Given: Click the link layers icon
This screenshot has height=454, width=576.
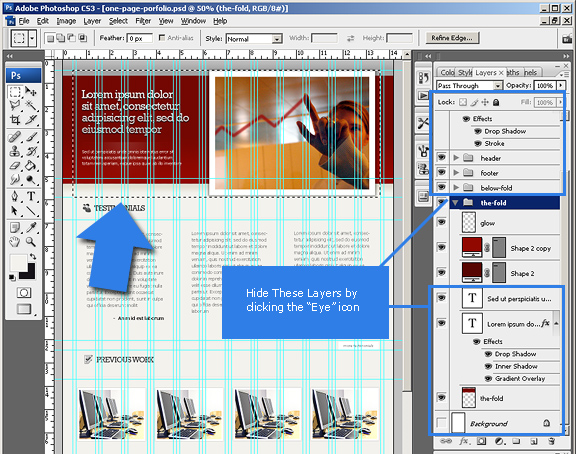Looking at the screenshot, I should click(x=446, y=441).
